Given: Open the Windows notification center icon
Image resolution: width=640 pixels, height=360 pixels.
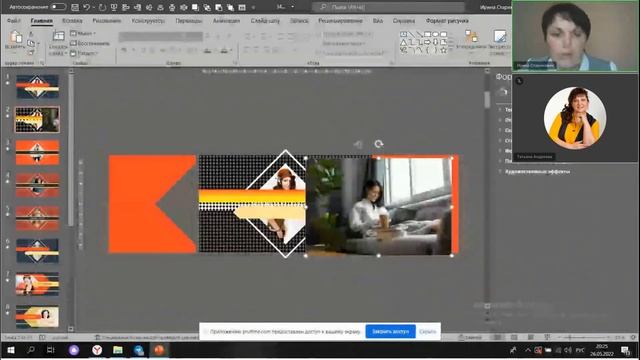Looking at the screenshot, I should [x=625, y=350].
